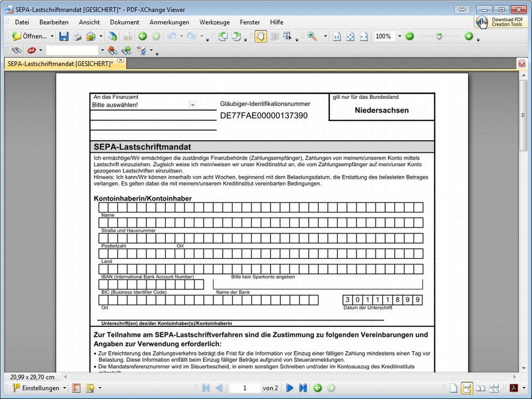This screenshot has height=399, width=532.
Task: Click the comments note icon in the bottom bar
Action: 90,388
